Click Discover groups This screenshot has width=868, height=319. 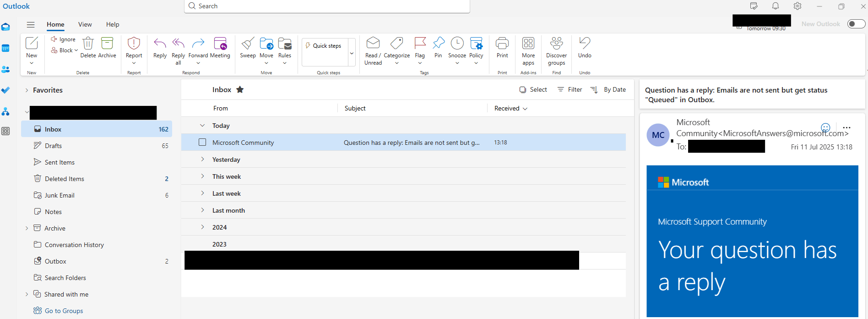(556, 50)
